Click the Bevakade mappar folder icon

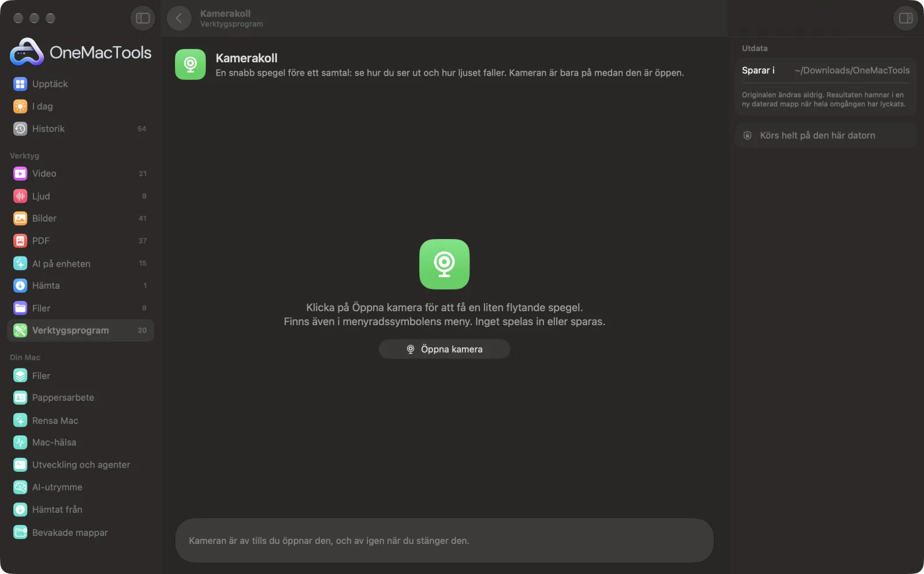[20, 532]
